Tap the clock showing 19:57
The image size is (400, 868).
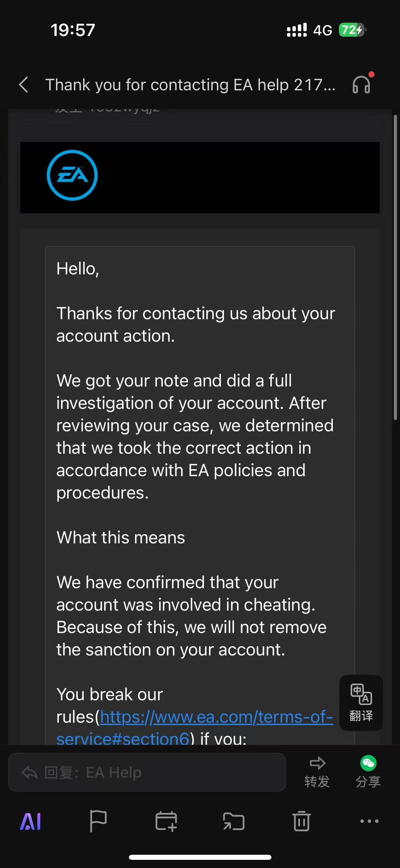[x=73, y=30]
